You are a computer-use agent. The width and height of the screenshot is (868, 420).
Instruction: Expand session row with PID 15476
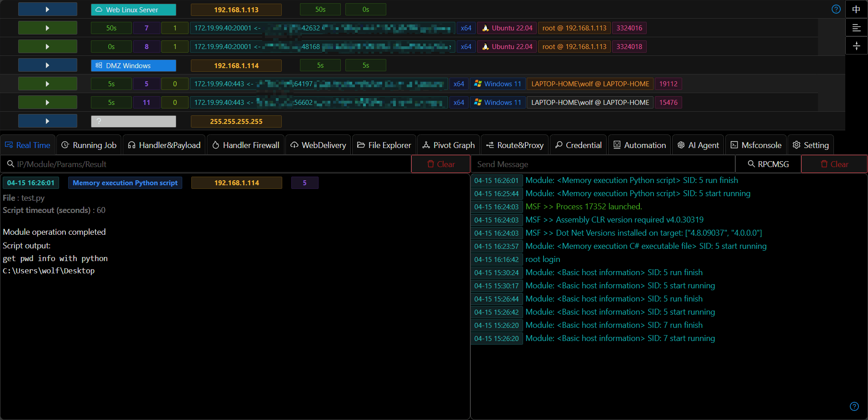point(48,103)
